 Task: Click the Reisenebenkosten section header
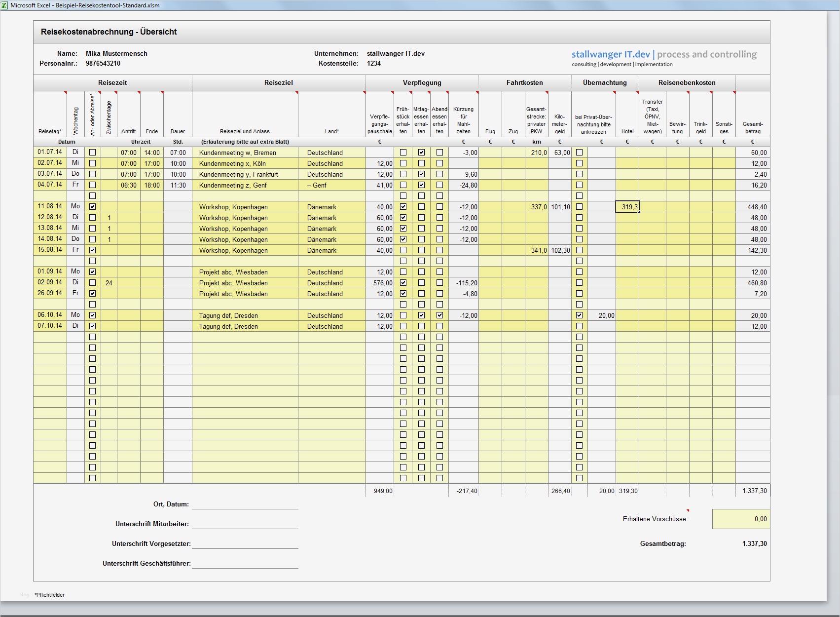coord(687,82)
